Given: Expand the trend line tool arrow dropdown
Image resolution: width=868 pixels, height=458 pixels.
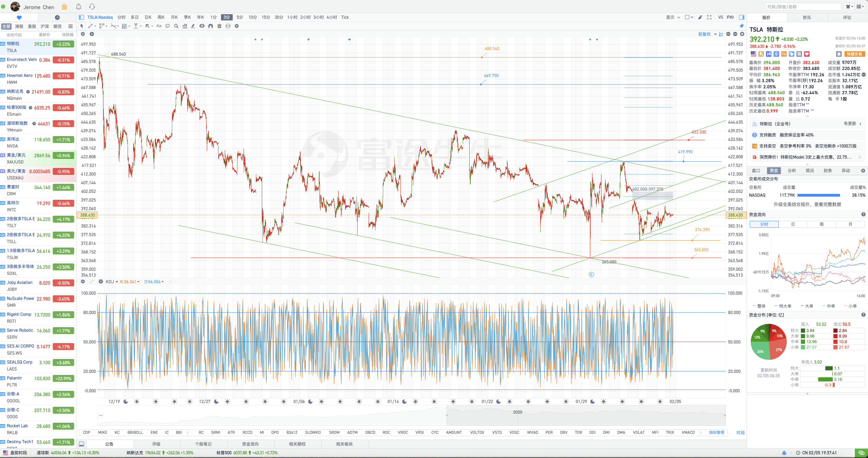Looking at the screenshot, I should pos(95,26).
